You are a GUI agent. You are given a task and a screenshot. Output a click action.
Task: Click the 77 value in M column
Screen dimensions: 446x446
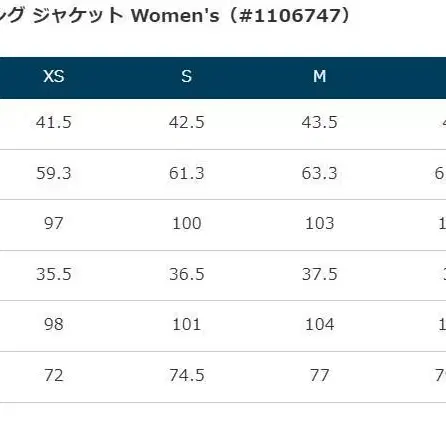320,376
